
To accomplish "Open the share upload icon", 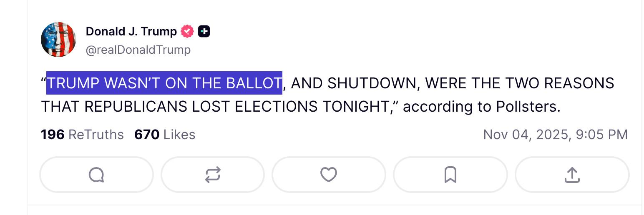I will 572,175.
